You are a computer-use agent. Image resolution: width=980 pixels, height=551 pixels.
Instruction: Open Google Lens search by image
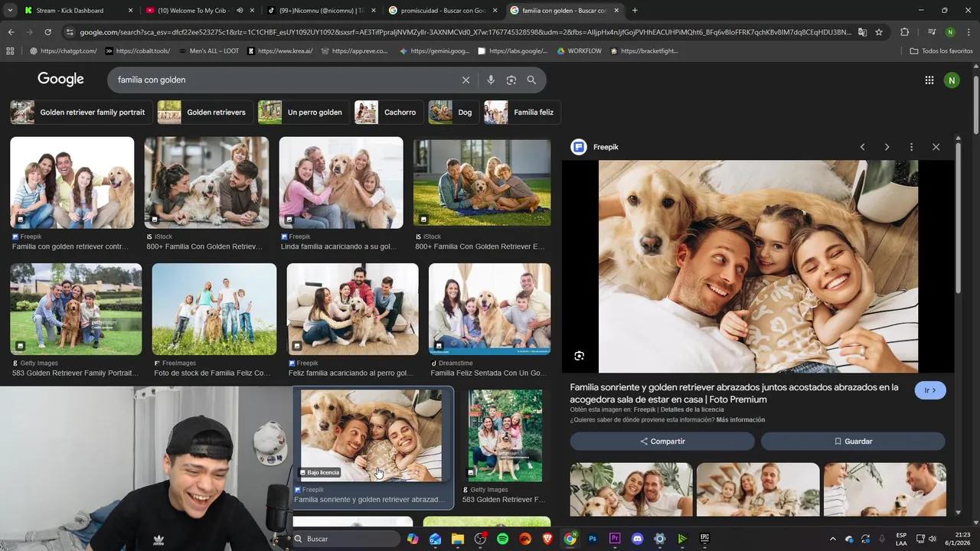(511, 80)
